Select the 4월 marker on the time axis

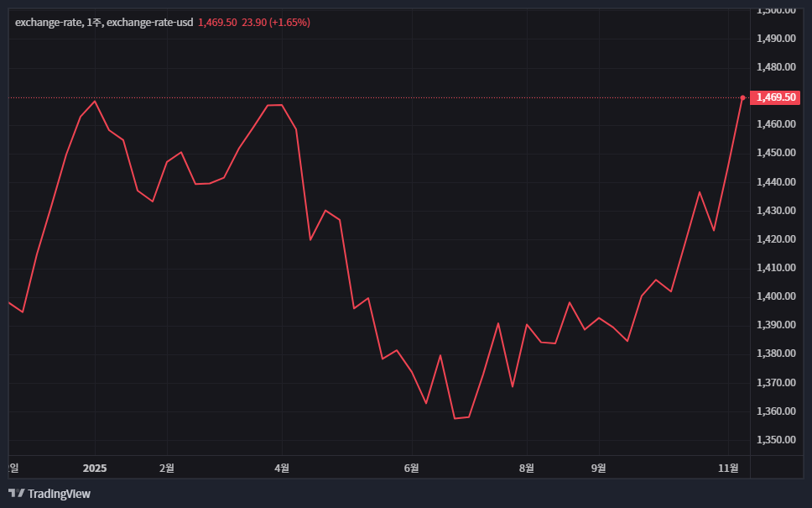pos(283,468)
